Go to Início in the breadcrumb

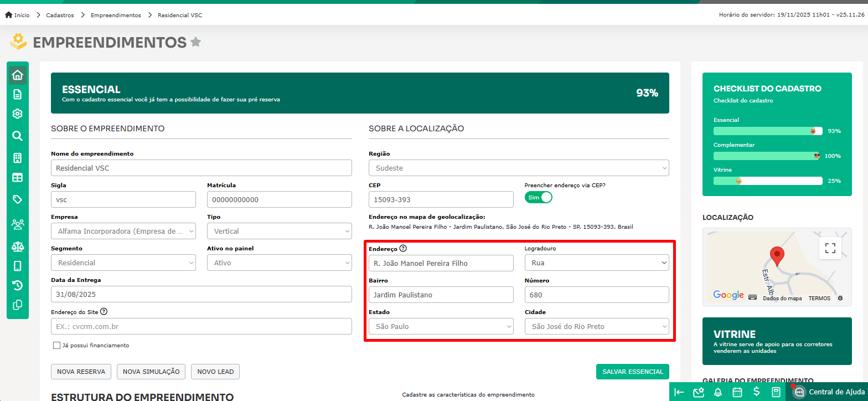pyautogui.click(x=17, y=15)
